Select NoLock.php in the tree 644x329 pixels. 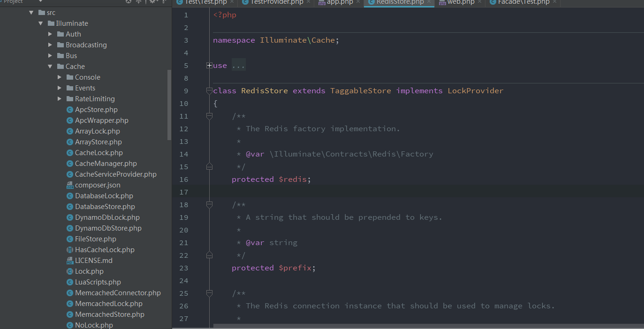point(94,325)
